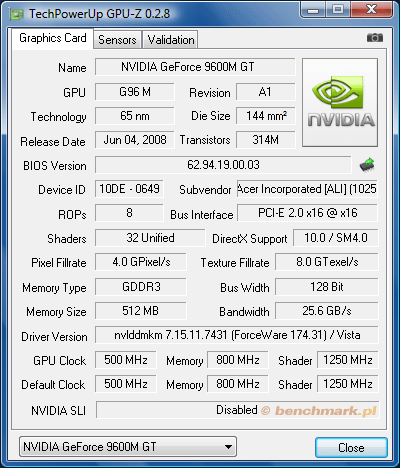Click the Memory Type GDDR3 field

[141, 287]
